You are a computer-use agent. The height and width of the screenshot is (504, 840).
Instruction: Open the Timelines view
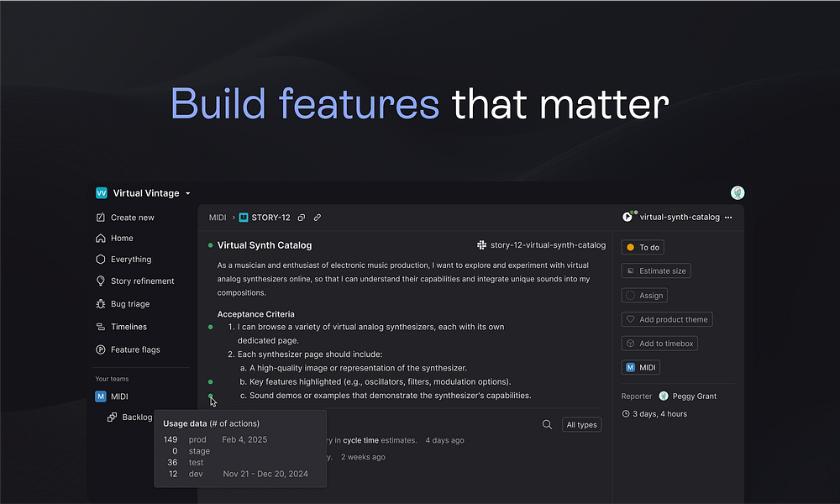coord(129,327)
